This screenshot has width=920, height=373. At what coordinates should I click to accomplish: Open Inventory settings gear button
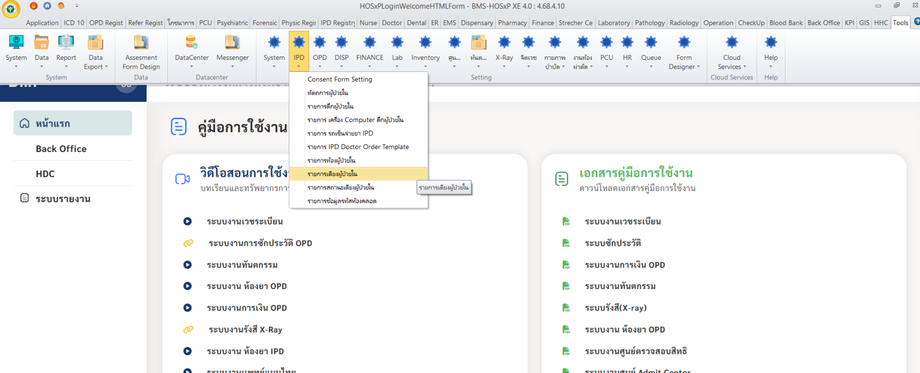[425, 51]
